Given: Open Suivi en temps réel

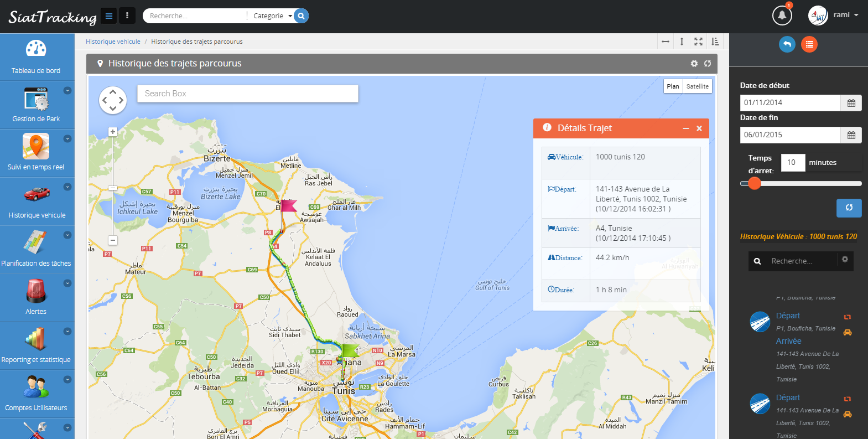Looking at the screenshot, I should [36, 153].
